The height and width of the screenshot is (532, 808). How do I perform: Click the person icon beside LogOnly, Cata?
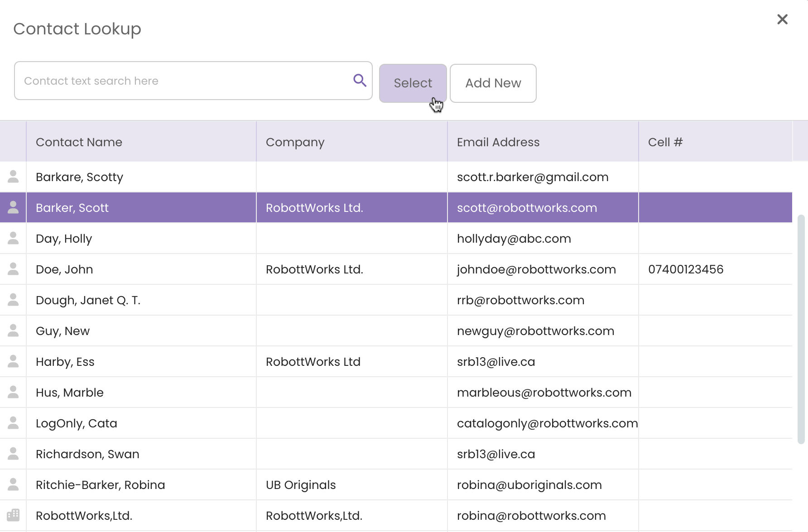pos(13,423)
